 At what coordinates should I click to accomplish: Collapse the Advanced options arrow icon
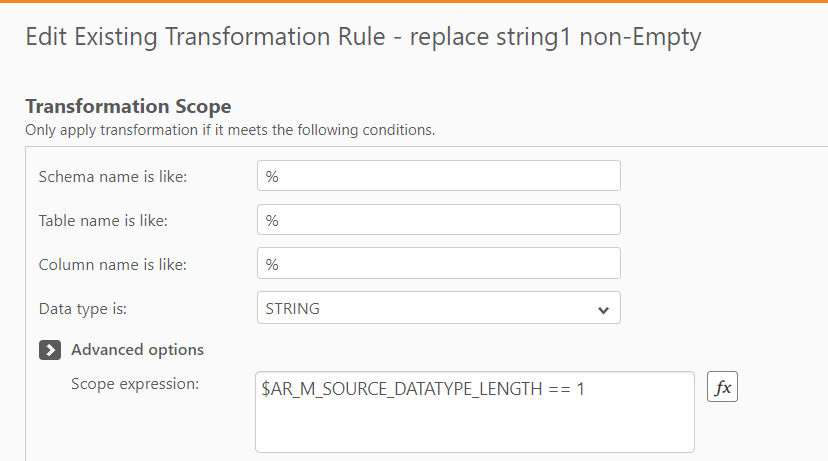[x=50, y=350]
